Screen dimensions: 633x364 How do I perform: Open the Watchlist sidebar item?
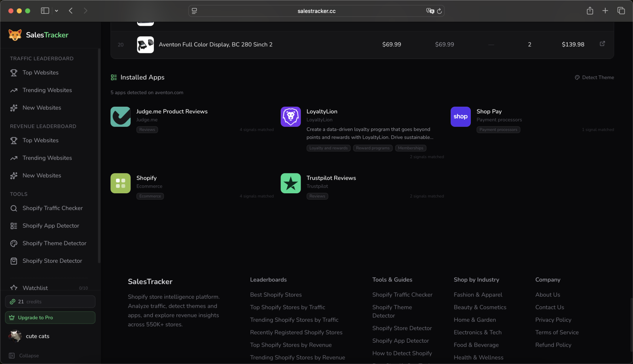click(x=50, y=288)
